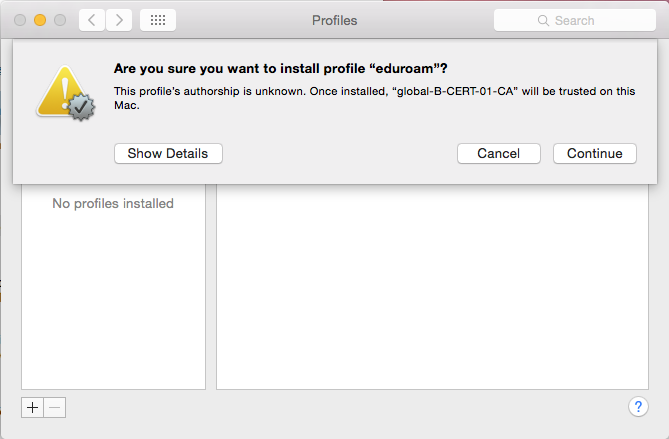Click in the Search field
Image resolution: width=669 pixels, height=439 pixels.
click(575, 20)
